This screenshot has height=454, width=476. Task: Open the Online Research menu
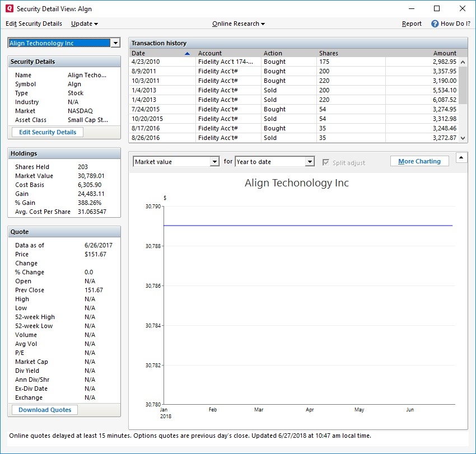(238, 24)
